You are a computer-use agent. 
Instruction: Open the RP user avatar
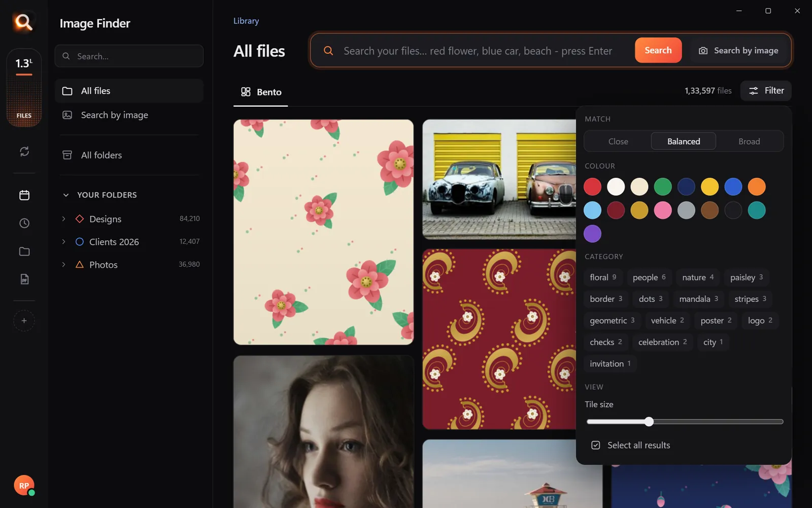(x=24, y=486)
